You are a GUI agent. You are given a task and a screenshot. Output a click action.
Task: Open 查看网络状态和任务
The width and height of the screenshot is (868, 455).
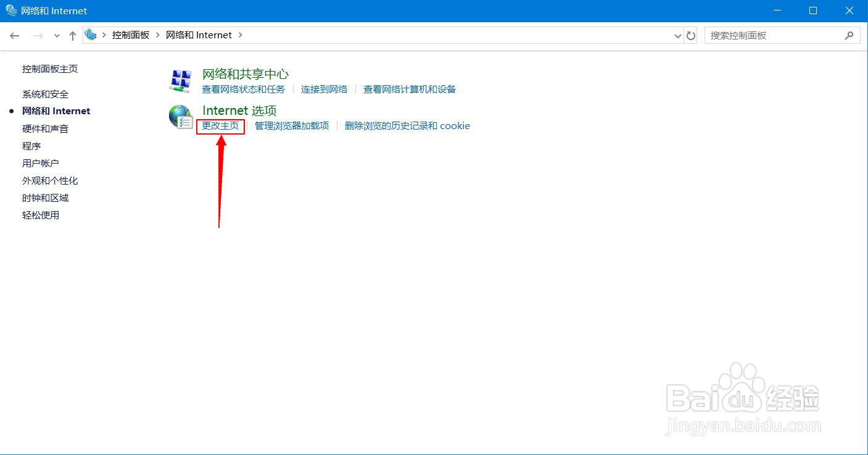point(243,89)
